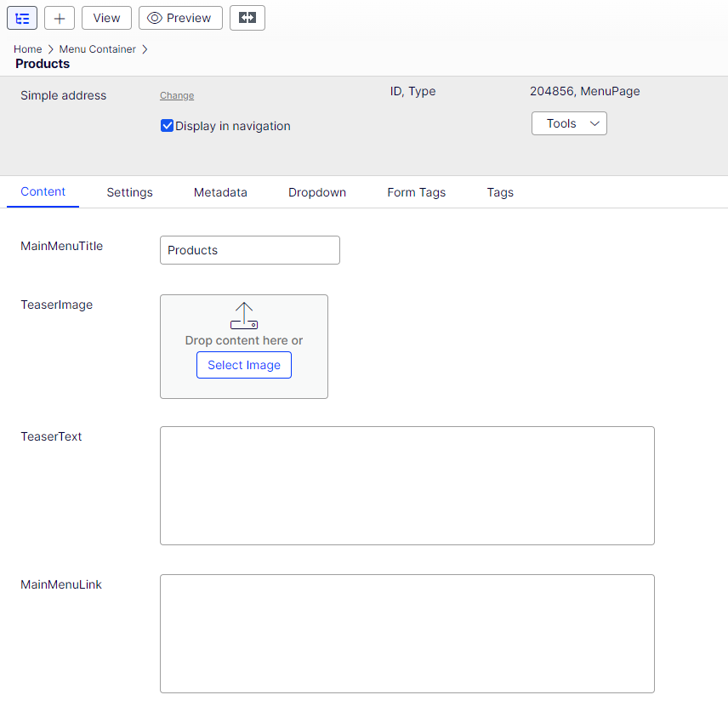Click inside the MainMenuLink area
Screen dimensions: 728x712
point(407,634)
